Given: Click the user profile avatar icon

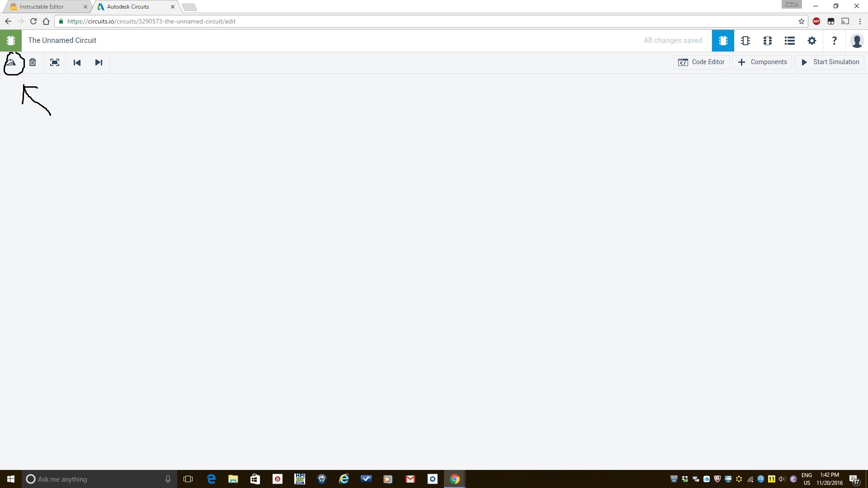Looking at the screenshot, I should coord(857,40).
